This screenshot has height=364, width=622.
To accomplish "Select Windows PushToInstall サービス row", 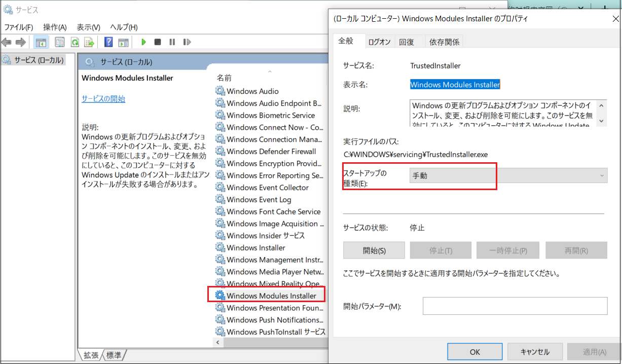I will (270, 332).
